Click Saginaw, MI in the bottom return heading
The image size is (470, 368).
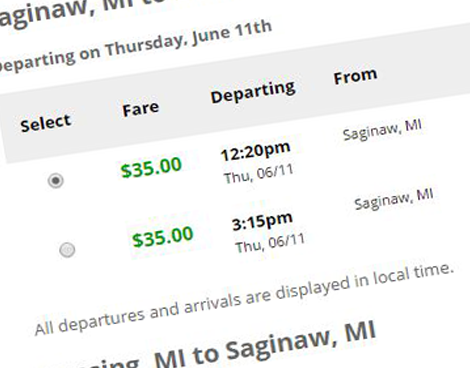pyautogui.click(x=301, y=342)
